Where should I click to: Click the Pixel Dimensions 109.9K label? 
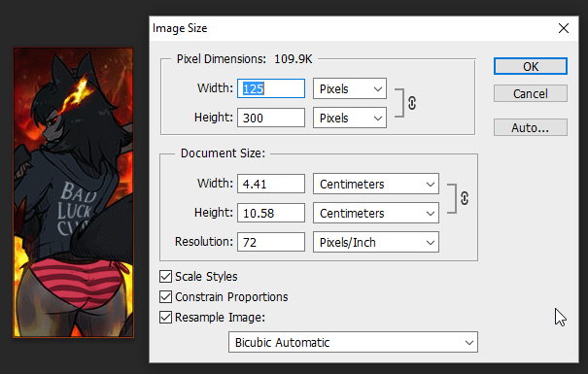244,59
